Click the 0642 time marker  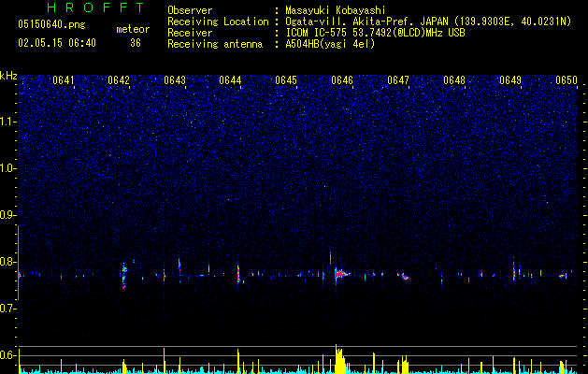(119, 80)
